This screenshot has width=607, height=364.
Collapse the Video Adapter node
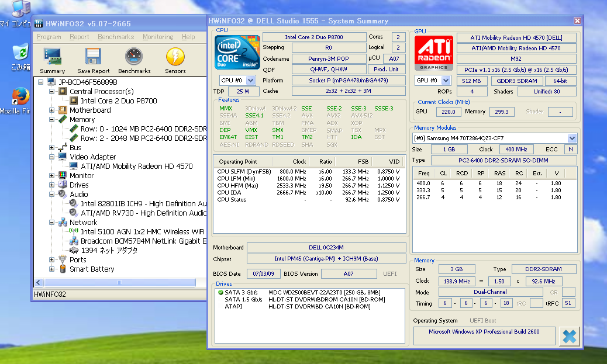[x=51, y=157]
